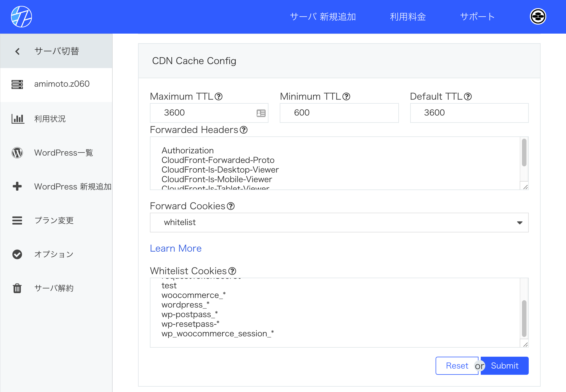The width and height of the screenshot is (566, 392).
Task: Open 利用料金 in top navigation
Action: [x=408, y=17]
